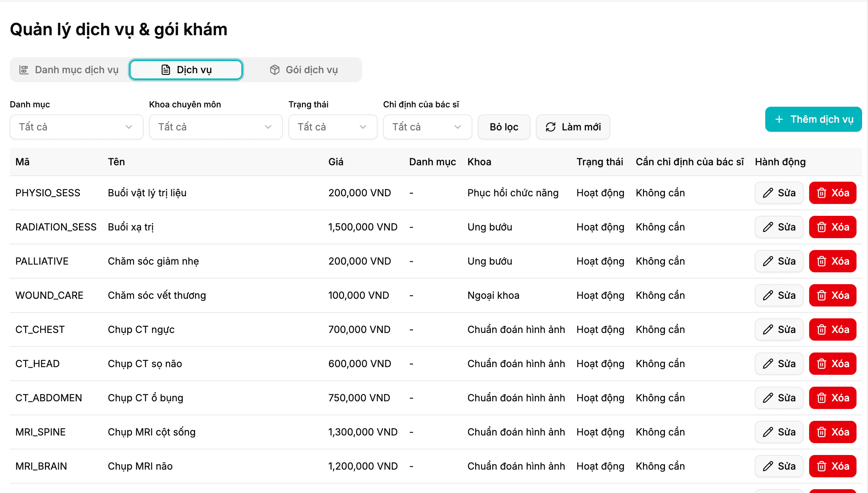Click pencil icon in MRI_SPINE row

click(768, 432)
